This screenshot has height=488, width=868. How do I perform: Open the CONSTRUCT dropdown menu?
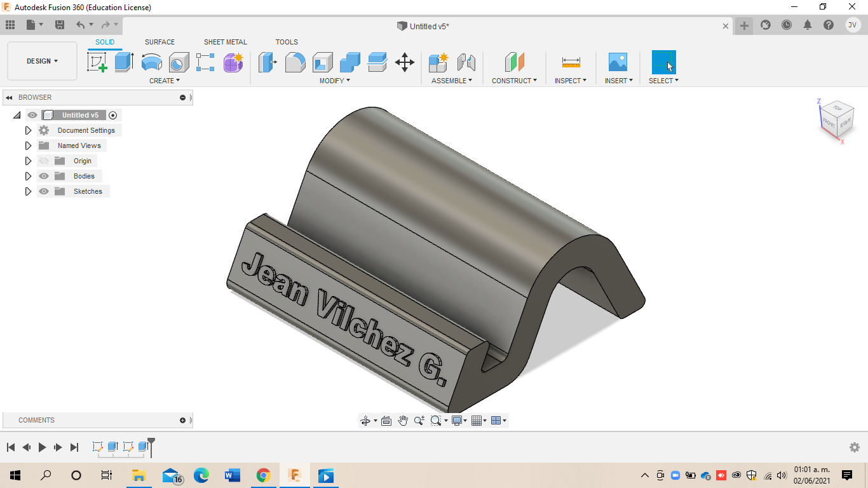pyautogui.click(x=514, y=81)
